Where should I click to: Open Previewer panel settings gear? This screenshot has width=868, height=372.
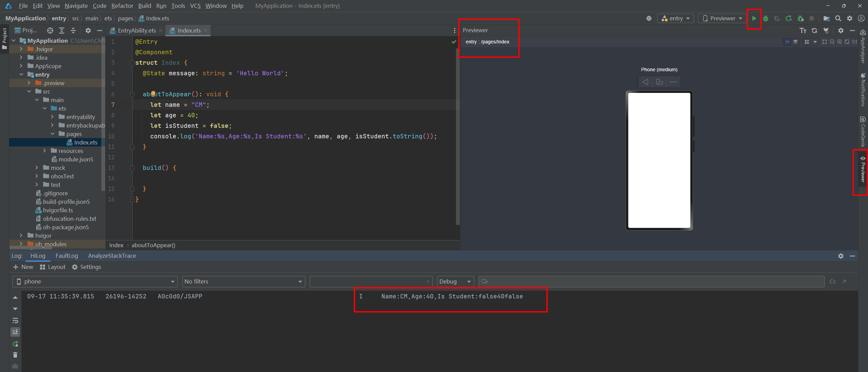[x=841, y=31]
